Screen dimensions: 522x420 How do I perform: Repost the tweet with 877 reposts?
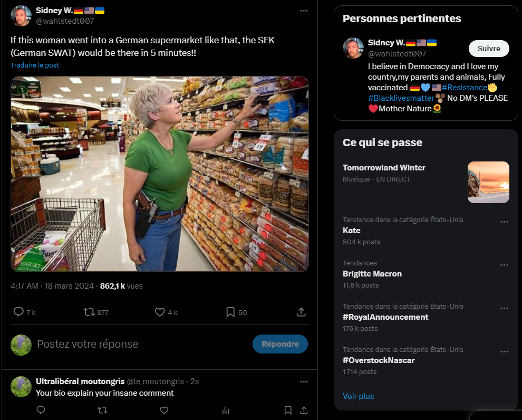pyautogui.click(x=89, y=312)
